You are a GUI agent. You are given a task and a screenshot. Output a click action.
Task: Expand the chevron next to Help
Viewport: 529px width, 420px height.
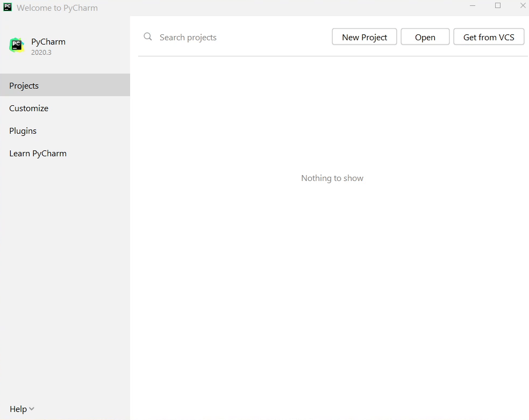(32, 409)
